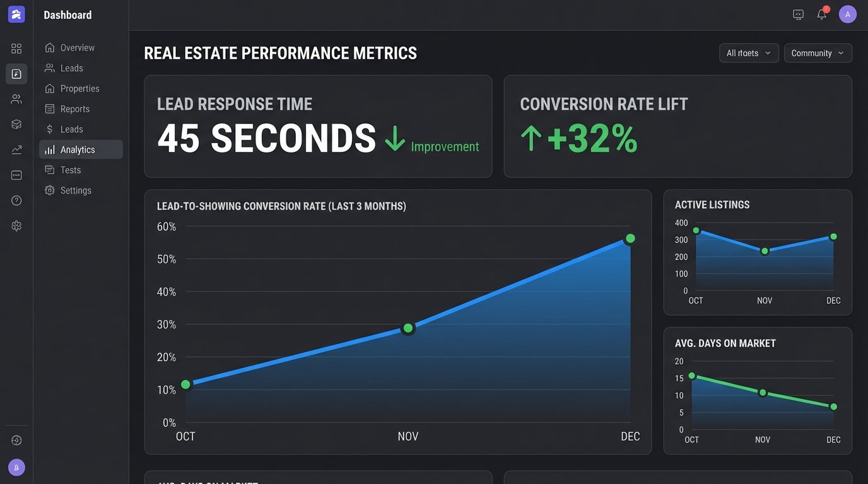Select the DEC data point on conversion chart
The width and height of the screenshot is (868, 484).
pyautogui.click(x=630, y=238)
